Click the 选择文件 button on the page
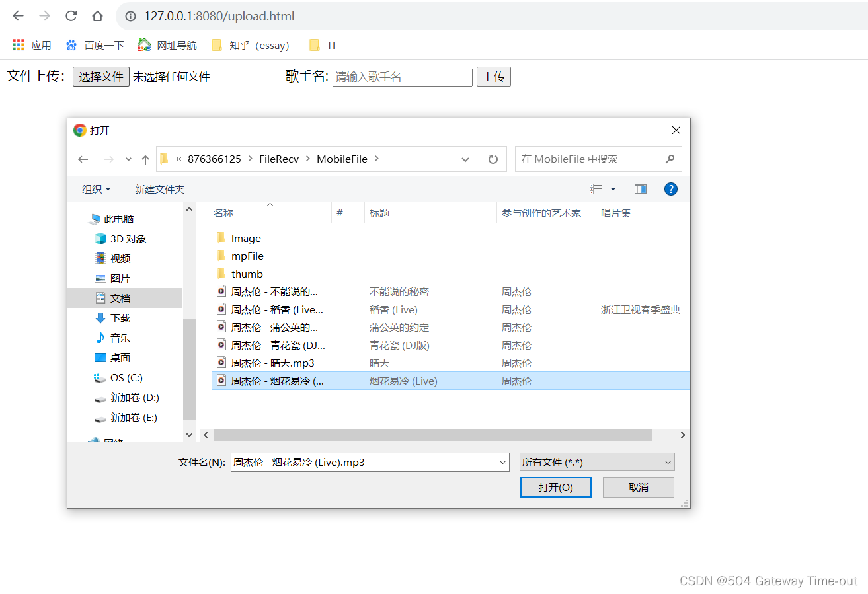The width and height of the screenshot is (868, 594). tap(101, 77)
